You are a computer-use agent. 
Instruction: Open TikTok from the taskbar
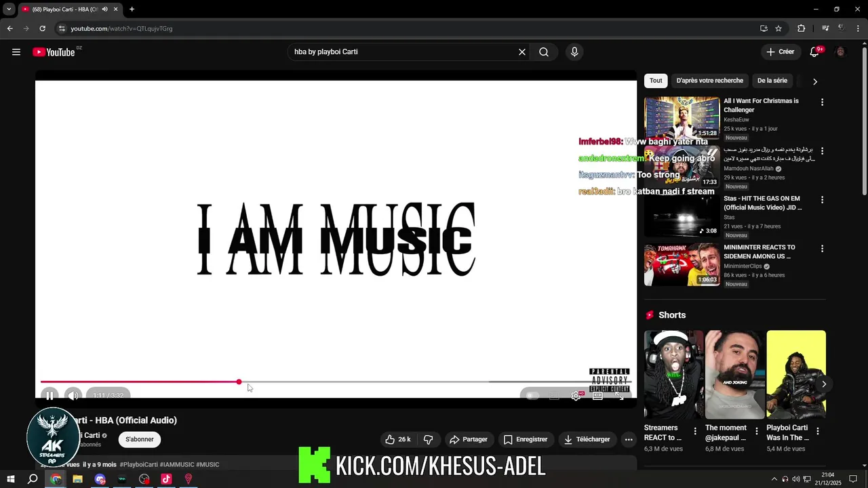[166, 479]
